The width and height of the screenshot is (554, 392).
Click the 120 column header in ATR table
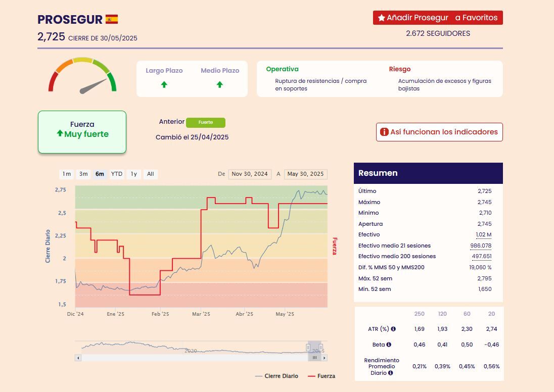[442, 314]
